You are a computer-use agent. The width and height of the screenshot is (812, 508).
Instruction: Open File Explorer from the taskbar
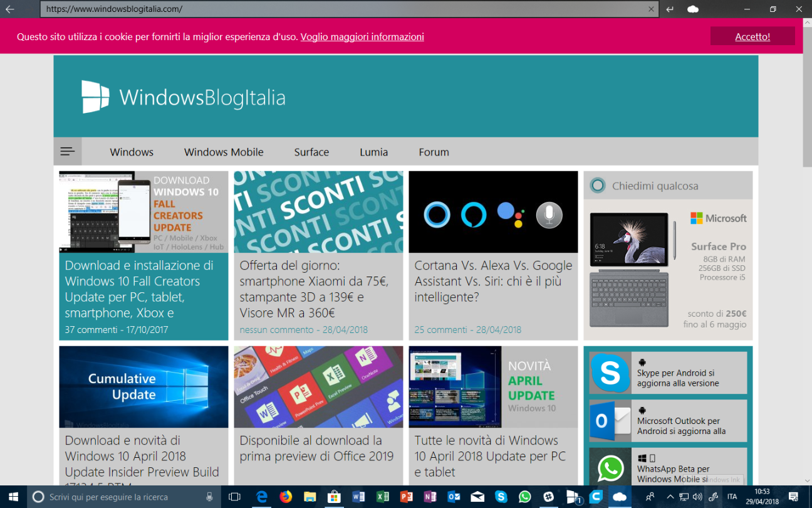point(310,497)
